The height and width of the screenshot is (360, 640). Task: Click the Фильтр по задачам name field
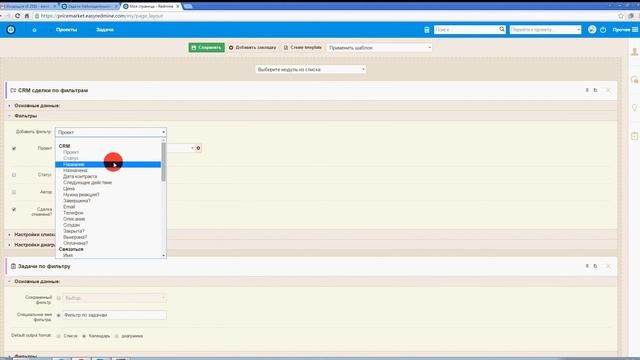[x=114, y=315]
